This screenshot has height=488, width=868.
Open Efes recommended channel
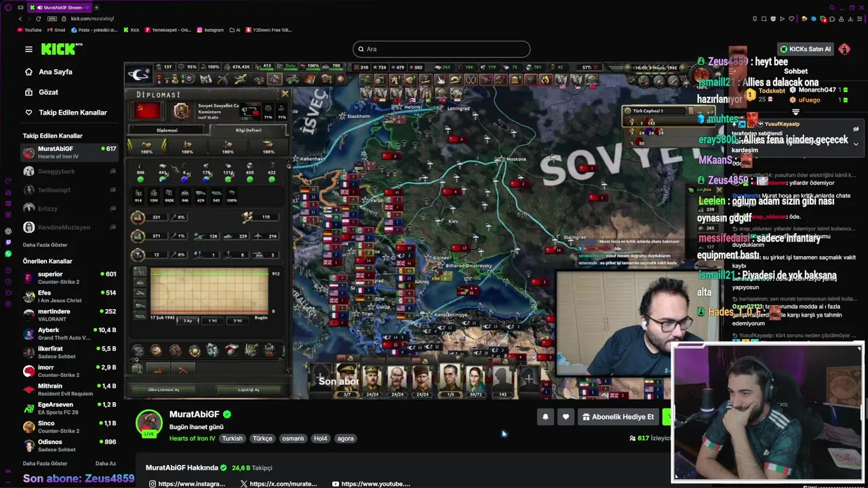point(70,296)
